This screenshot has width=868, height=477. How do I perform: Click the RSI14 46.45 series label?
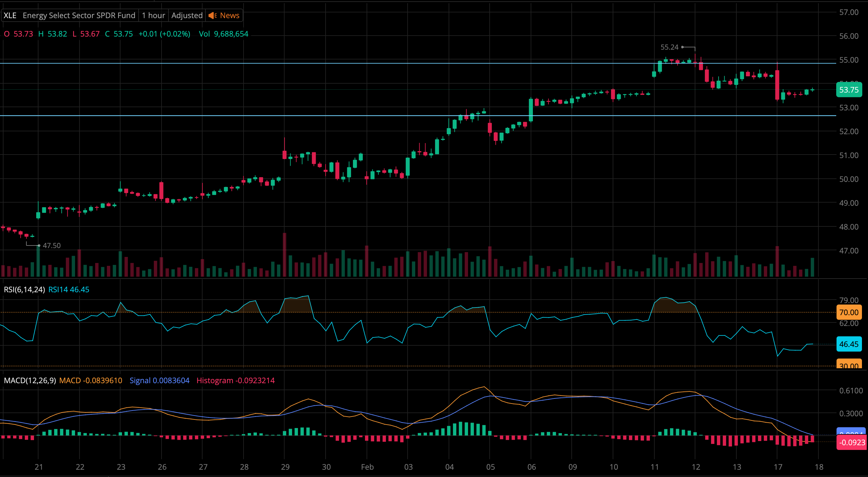click(x=69, y=290)
